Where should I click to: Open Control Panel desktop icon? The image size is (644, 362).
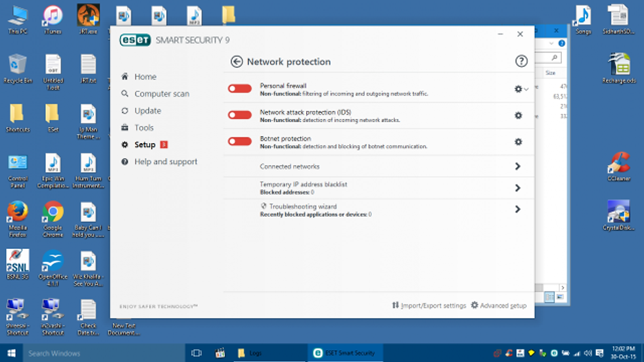(x=18, y=170)
